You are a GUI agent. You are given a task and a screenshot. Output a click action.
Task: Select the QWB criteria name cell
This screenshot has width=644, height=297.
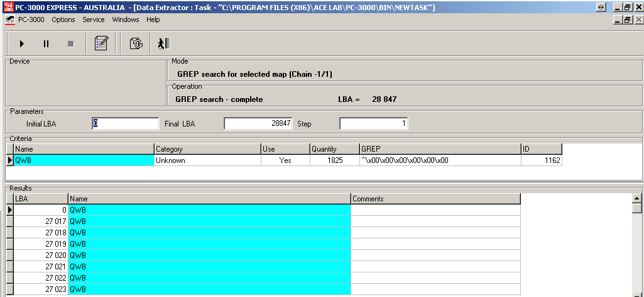click(84, 160)
